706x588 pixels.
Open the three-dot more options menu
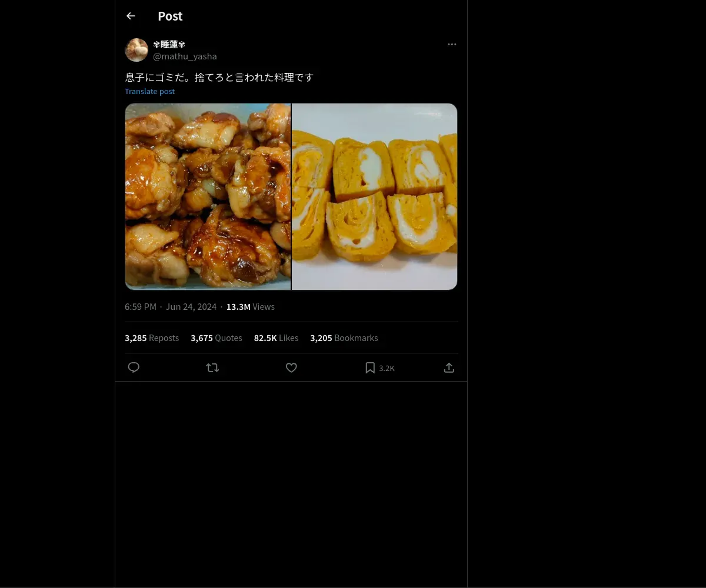pos(452,44)
